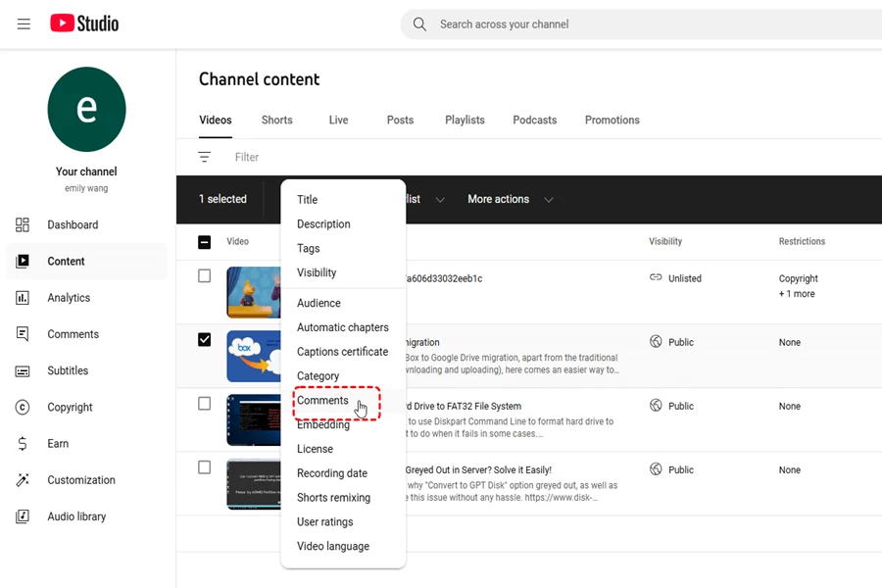Uncheck the migration video's checkbox

coord(204,340)
